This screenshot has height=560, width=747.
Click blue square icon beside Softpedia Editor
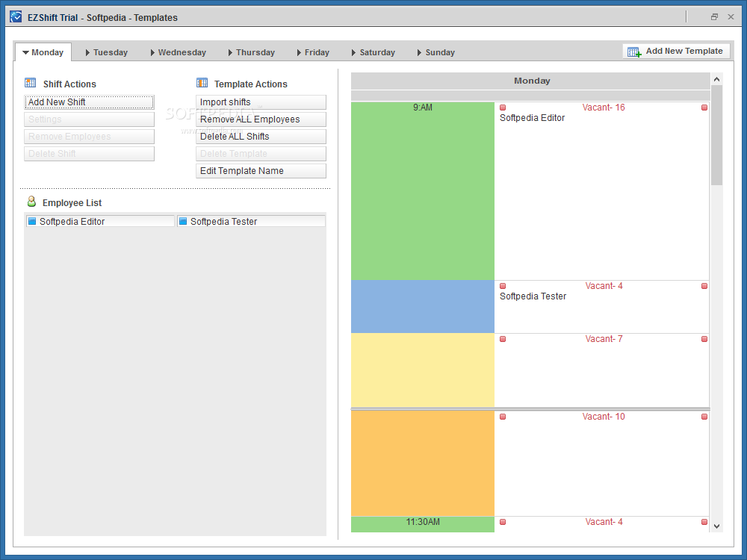point(32,221)
